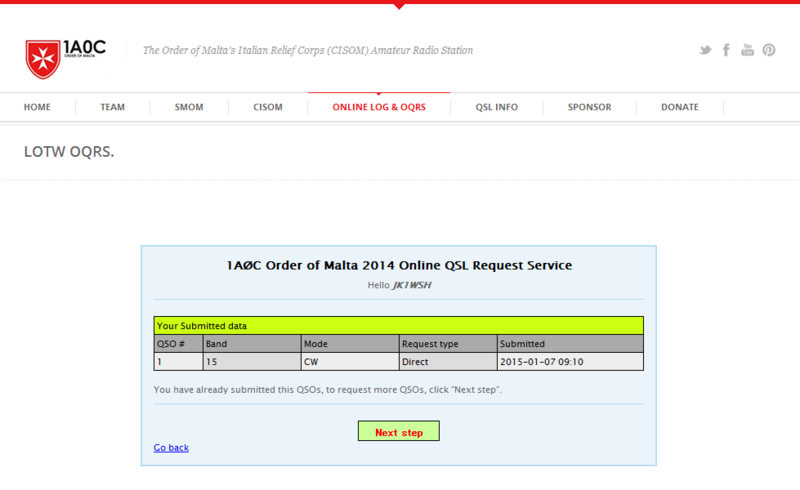800x490 pixels.
Task: Click the callsign JK1WSH
Action: click(411, 285)
